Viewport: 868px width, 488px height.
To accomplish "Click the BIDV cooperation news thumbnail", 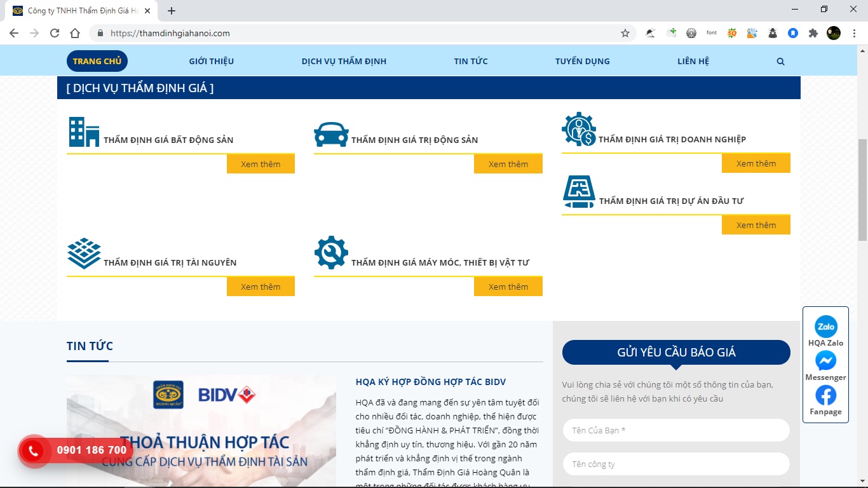I will tap(201, 431).
